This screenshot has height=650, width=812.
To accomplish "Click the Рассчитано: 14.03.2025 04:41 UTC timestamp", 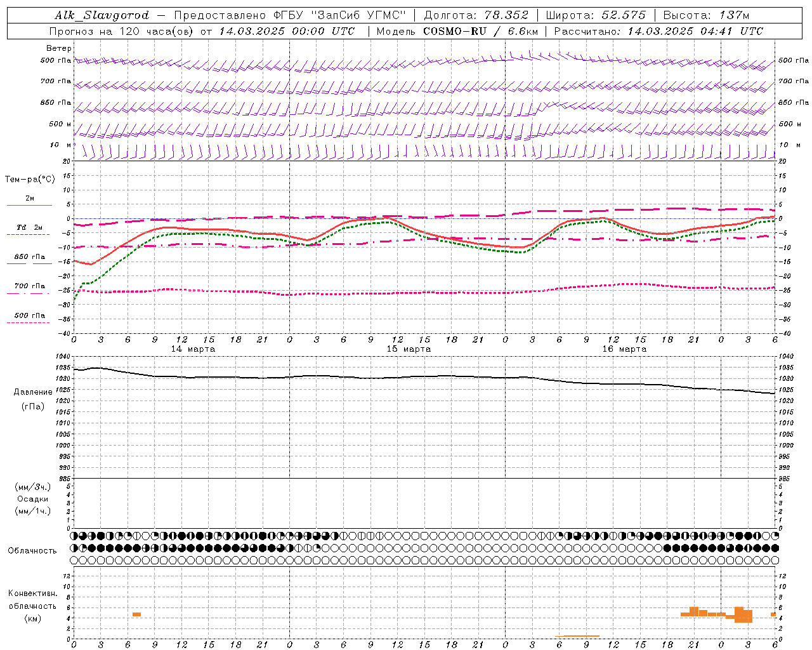I will click(x=658, y=31).
